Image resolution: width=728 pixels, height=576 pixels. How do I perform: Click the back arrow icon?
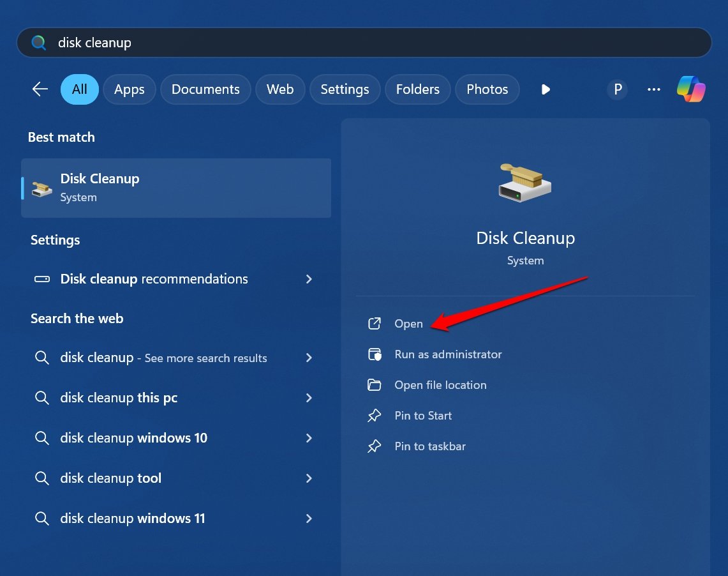pos(40,89)
